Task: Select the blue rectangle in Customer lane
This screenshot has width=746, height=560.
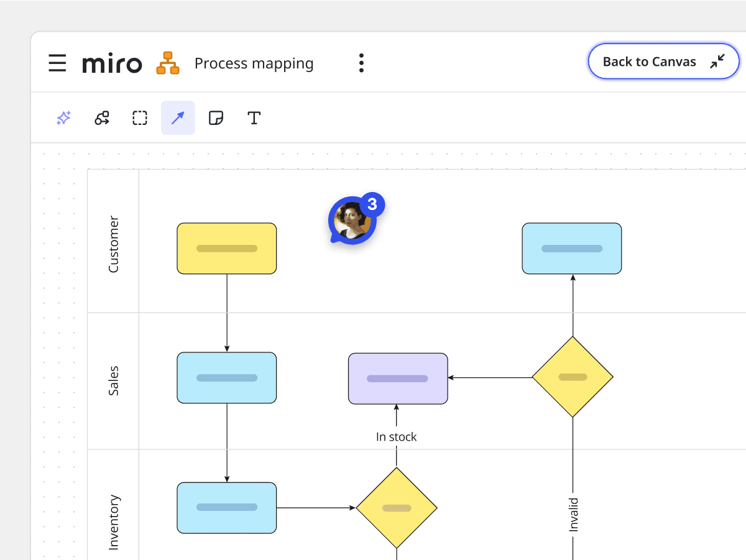Action: [571, 249]
